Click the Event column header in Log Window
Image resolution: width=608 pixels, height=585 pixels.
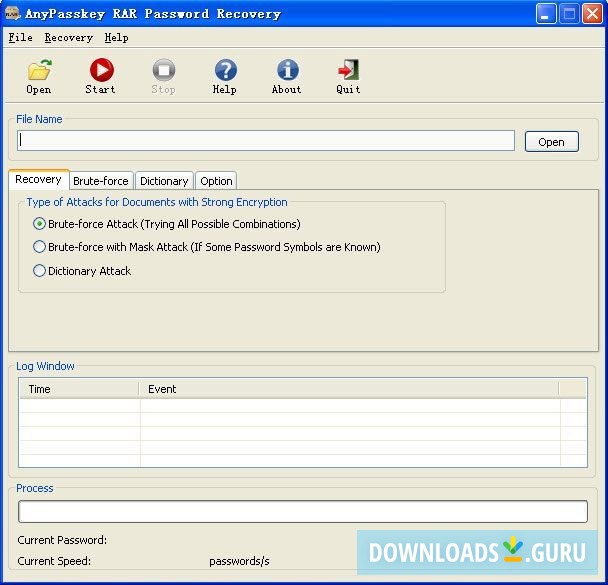[349, 389]
